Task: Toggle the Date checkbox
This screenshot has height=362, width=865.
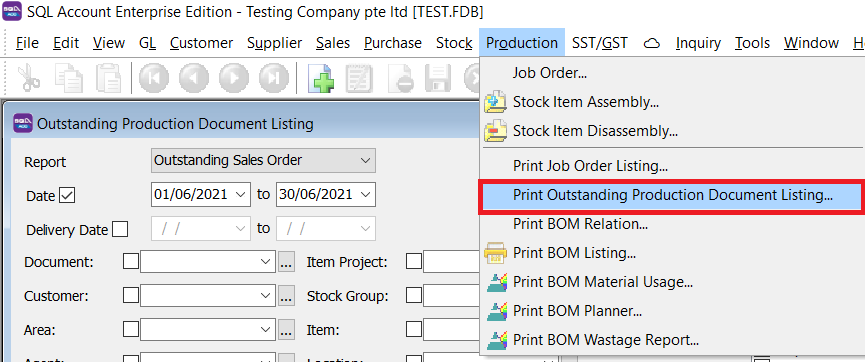Action: point(67,195)
